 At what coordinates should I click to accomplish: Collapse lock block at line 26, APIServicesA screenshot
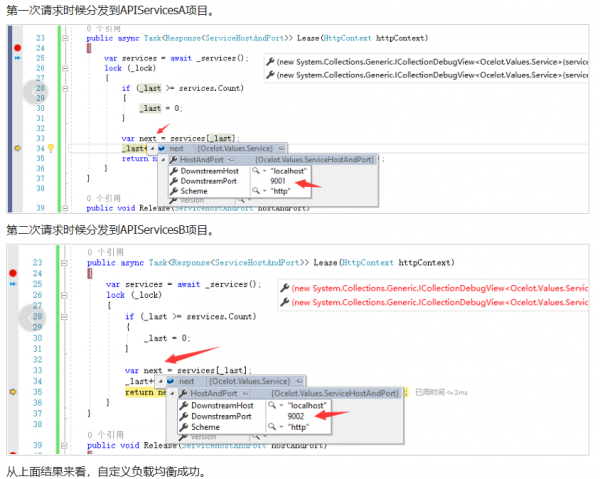click(x=65, y=68)
